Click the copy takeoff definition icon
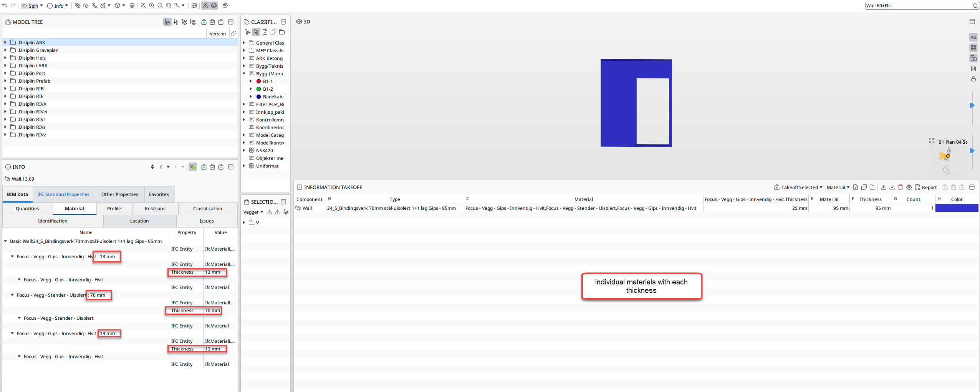980x392 pixels. [864, 187]
